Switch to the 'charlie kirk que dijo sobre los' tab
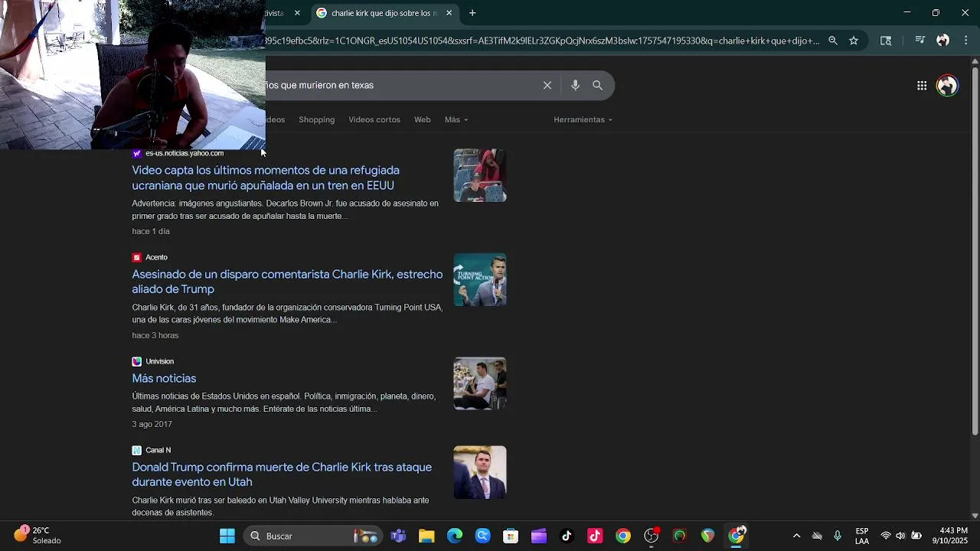The height and width of the screenshot is (551, 980). pos(384,13)
